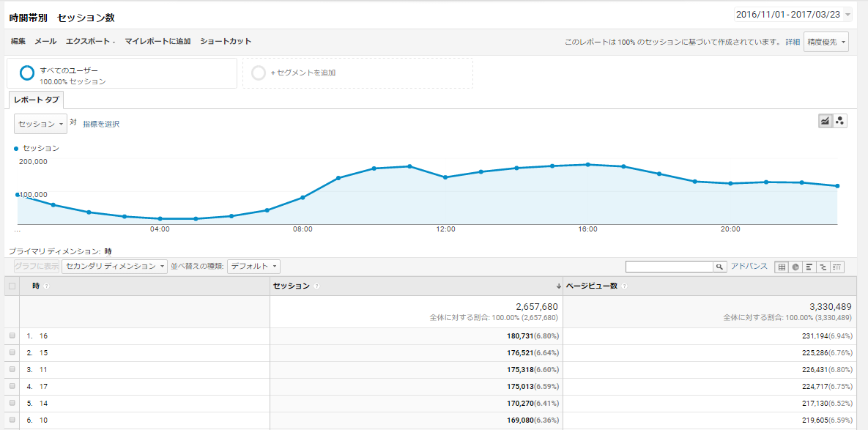This screenshot has width=868, height=430.
Task: Click help icon next to セッション column
Action: 317,286
